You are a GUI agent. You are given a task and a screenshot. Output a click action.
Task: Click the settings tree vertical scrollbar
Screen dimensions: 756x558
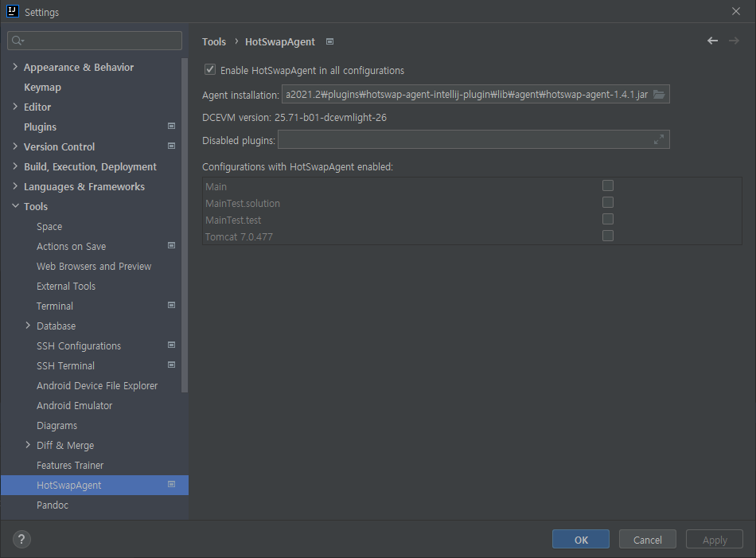coord(184,225)
